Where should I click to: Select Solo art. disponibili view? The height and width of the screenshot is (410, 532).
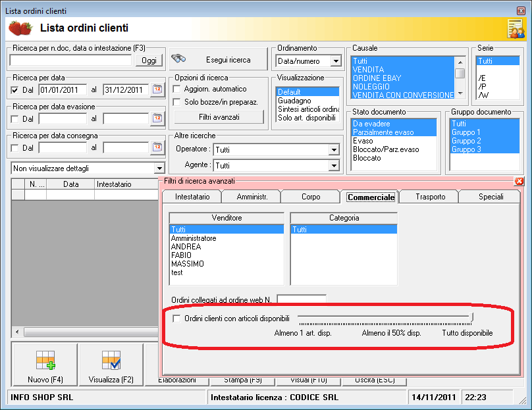307,118
